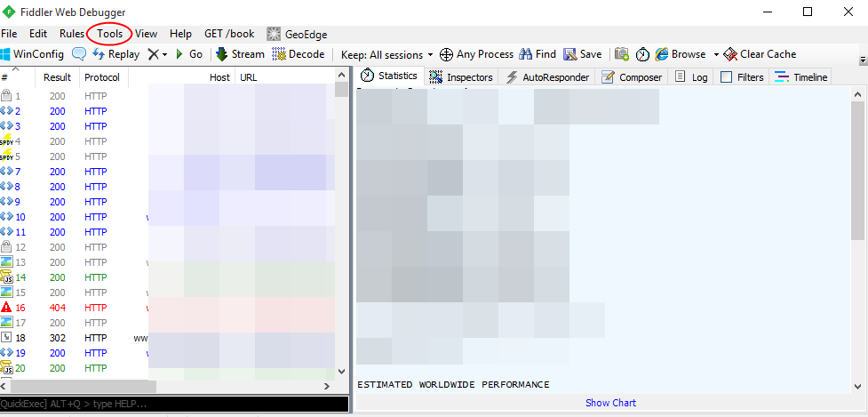868x417 pixels.
Task: Open the Help menu
Action: point(180,34)
